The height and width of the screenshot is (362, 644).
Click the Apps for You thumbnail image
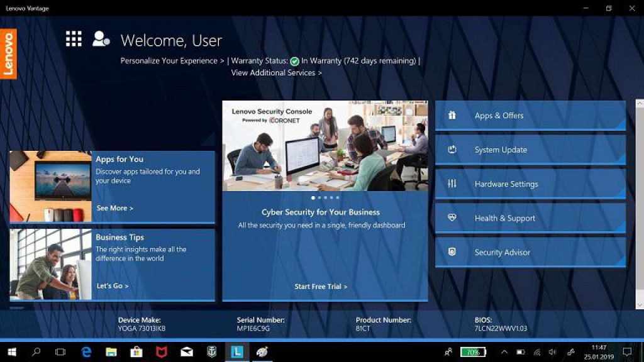(50, 186)
